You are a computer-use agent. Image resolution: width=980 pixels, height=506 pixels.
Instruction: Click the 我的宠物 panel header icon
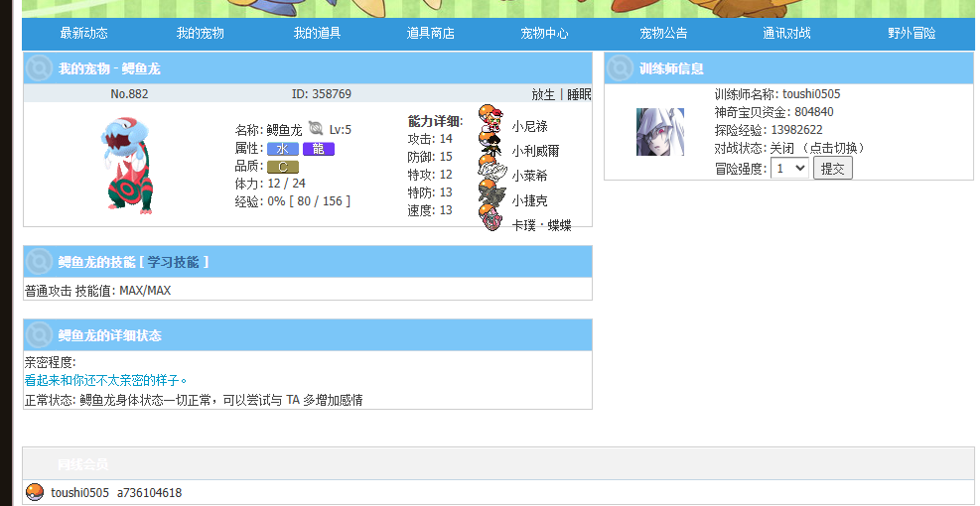click(39, 68)
